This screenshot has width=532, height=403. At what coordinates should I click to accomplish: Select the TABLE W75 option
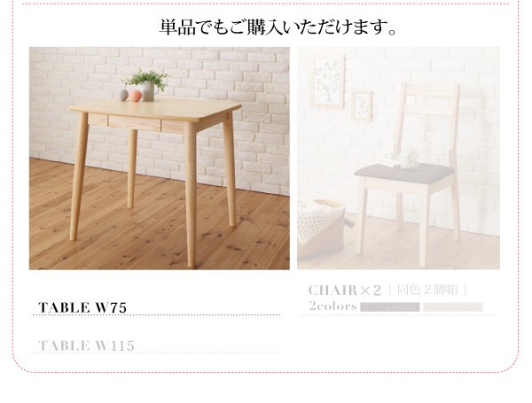[x=82, y=307]
